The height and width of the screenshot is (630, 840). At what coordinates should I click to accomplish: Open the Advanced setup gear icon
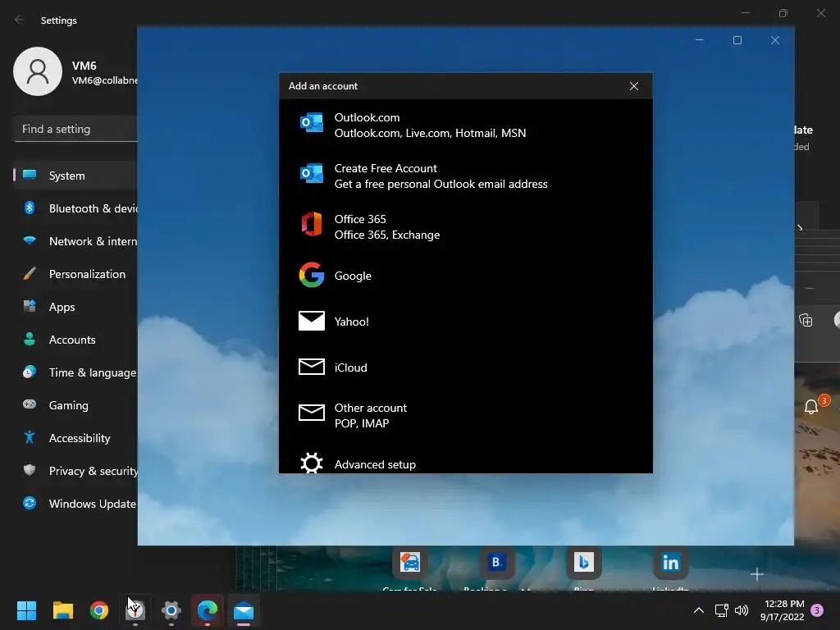311,463
